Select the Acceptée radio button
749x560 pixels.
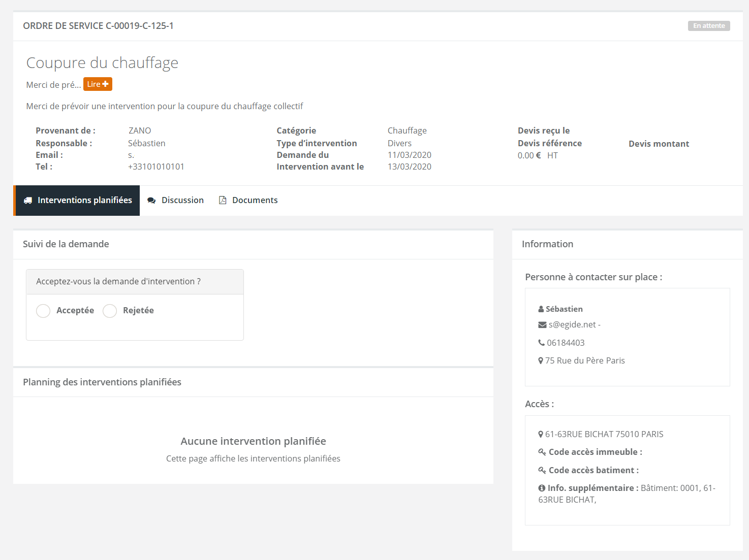43,311
